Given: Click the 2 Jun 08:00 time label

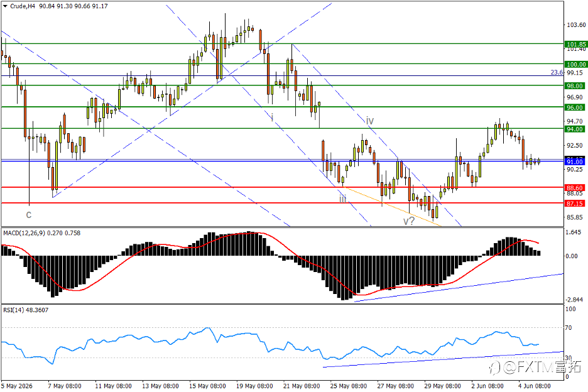Looking at the screenshot, I should (487, 386).
